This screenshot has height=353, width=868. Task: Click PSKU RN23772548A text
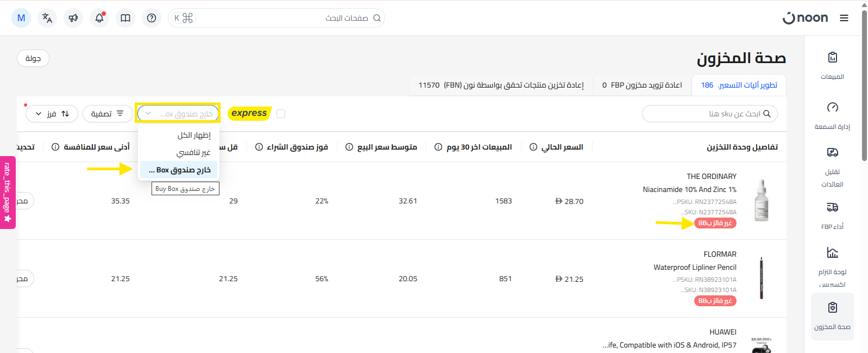(x=705, y=202)
